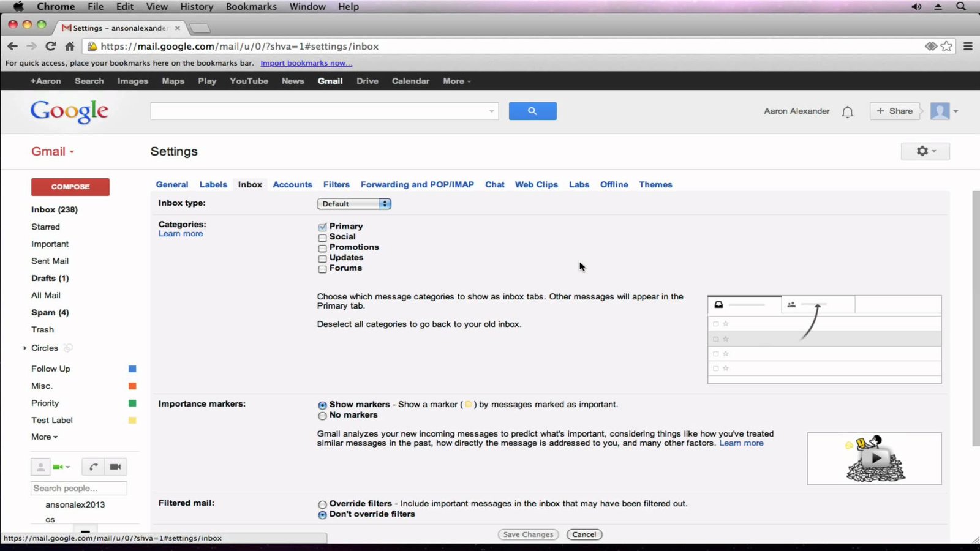The height and width of the screenshot is (551, 980).
Task: Open the browser home icon
Action: [70, 46]
